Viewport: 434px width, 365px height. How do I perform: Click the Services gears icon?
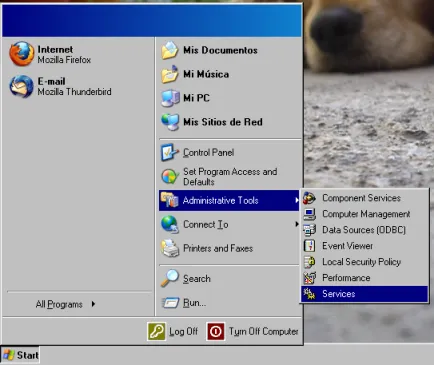[x=309, y=294]
